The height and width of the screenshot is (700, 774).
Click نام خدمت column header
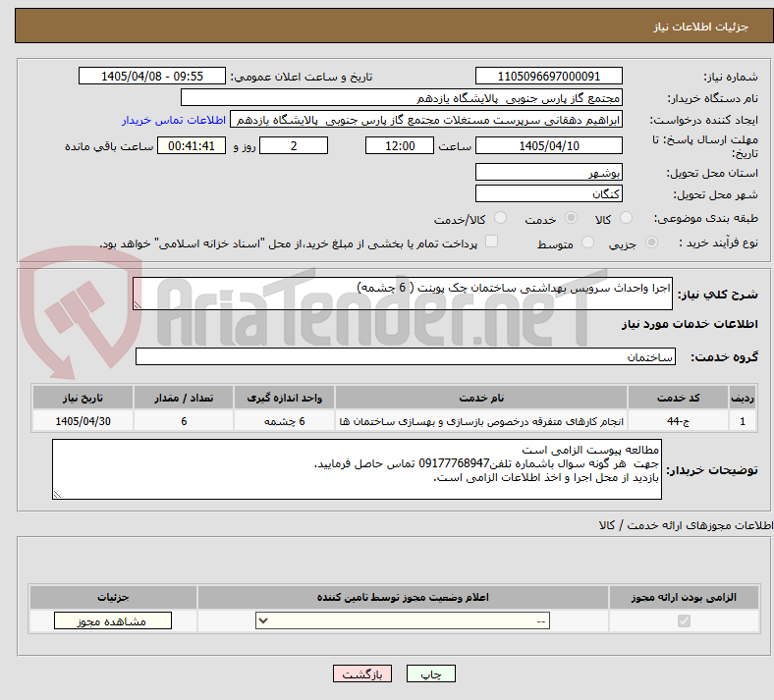click(481, 398)
